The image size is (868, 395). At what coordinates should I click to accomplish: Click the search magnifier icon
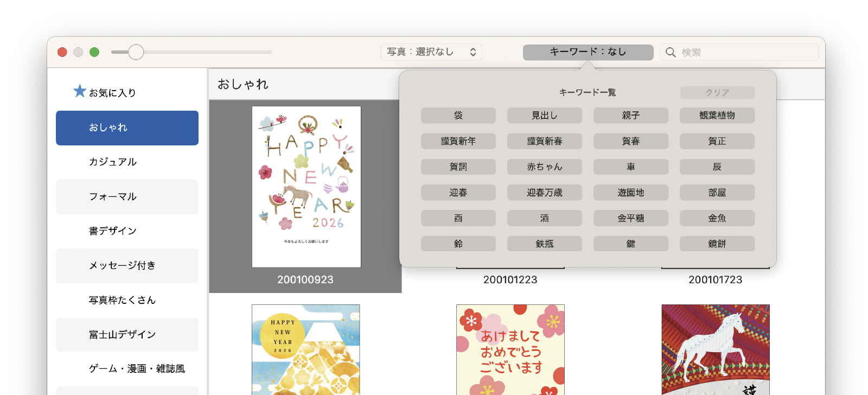point(671,52)
